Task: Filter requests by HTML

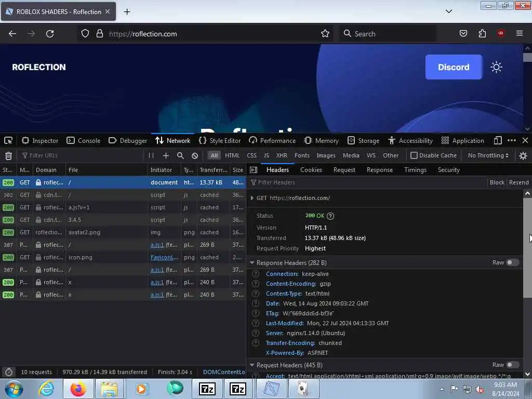Action: [x=232, y=155]
